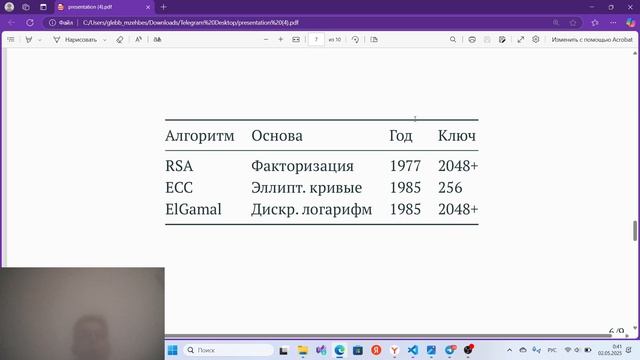Open the favorites list icon
Image resolution: width=640 pixels, height=360 pixels.
(595, 22)
